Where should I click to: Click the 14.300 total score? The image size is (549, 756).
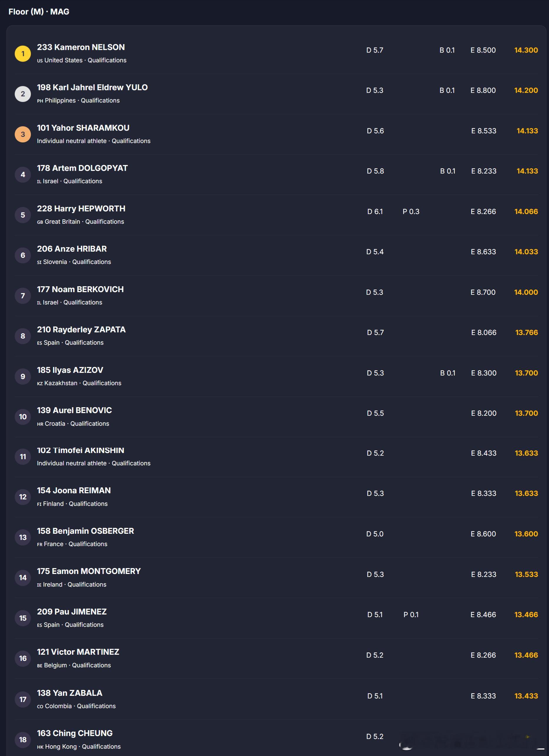[526, 50]
